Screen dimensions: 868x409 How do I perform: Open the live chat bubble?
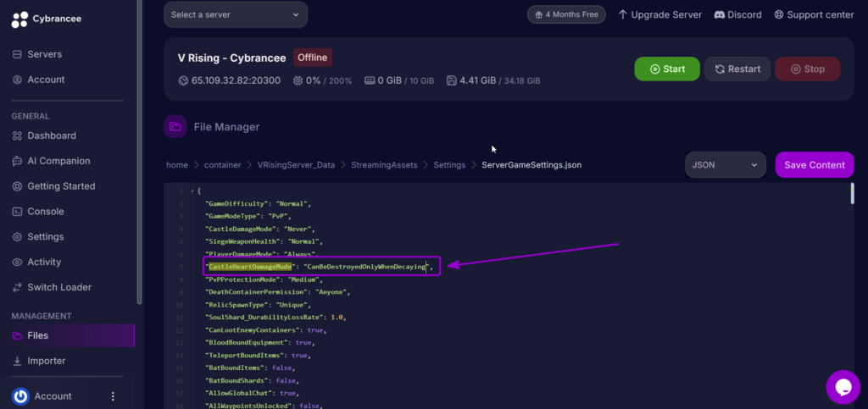843,388
